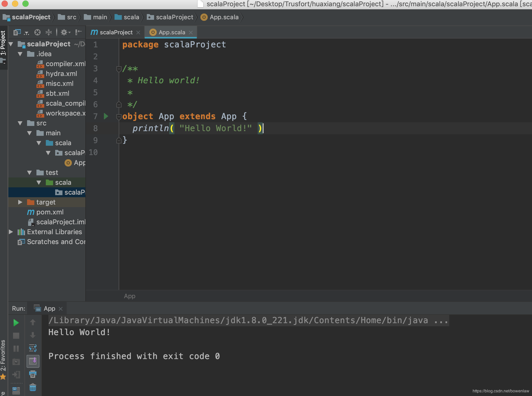Clear console with trash icon
Image resolution: width=532 pixels, height=396 pixels.
[33, 388]
